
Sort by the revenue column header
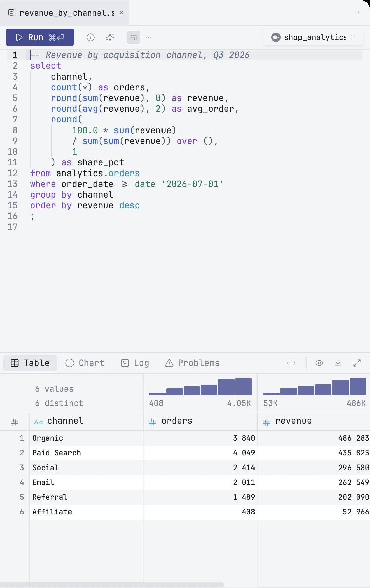[314, 422]
